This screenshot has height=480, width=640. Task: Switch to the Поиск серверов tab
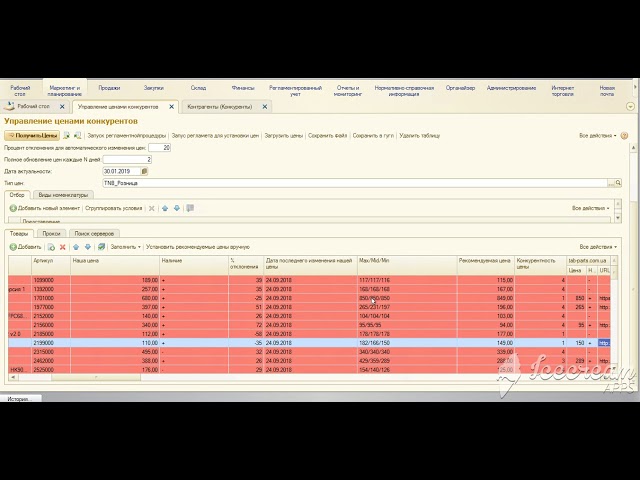click(94, 233)
